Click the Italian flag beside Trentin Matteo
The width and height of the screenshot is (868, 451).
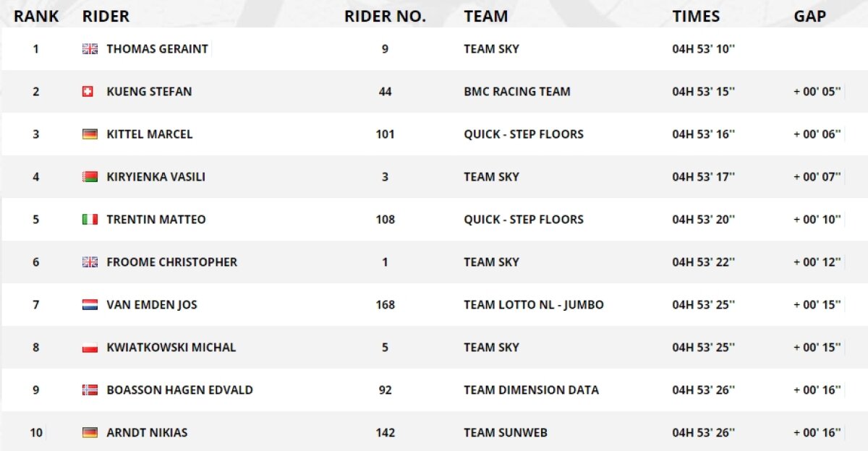90,220
